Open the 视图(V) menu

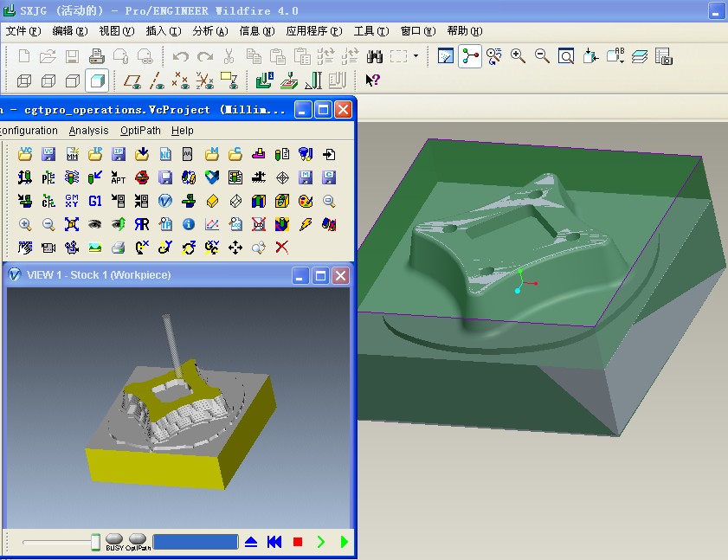[117, 31]
